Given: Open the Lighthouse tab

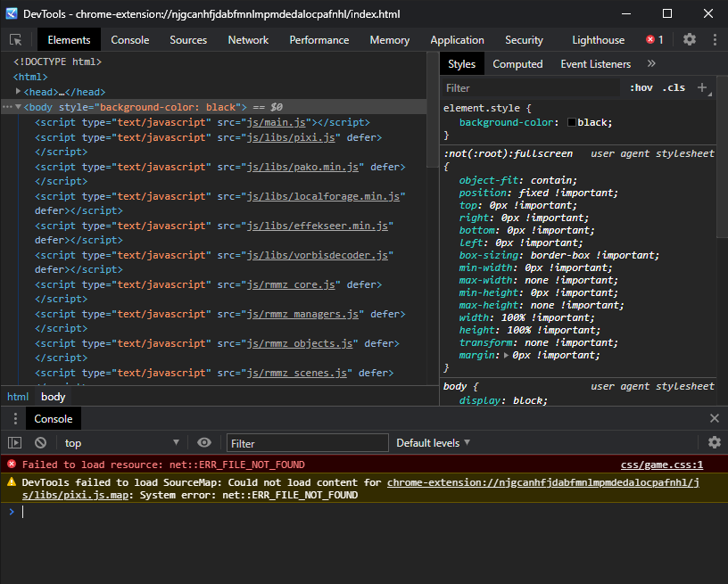Looking at the screenshot, I should coord(598,40).
